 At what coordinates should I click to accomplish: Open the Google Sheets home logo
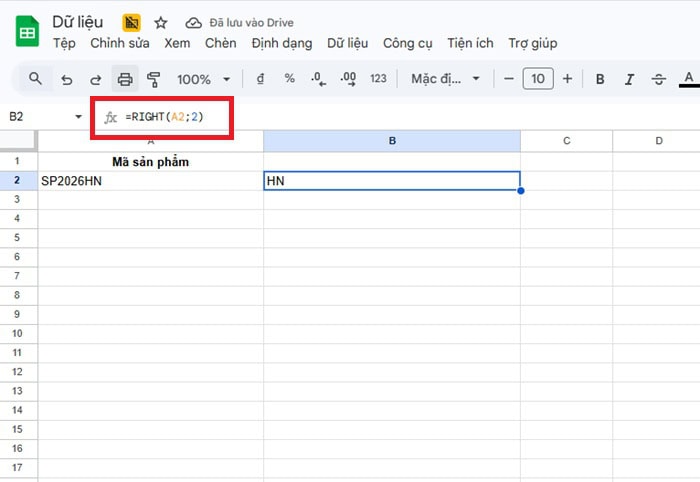[26, 33]
